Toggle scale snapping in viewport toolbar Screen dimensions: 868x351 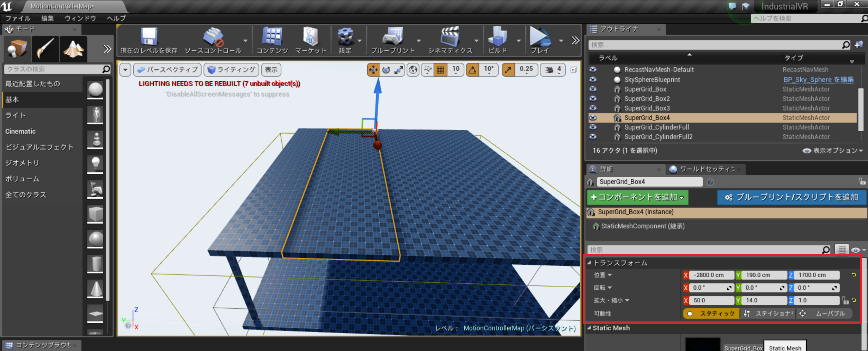pos(508,70)
